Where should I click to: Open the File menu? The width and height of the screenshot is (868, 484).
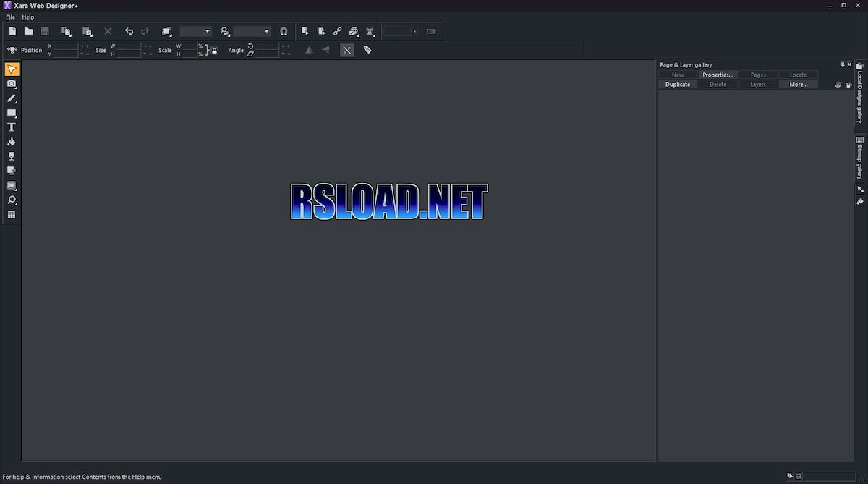[x=10, y=17]
